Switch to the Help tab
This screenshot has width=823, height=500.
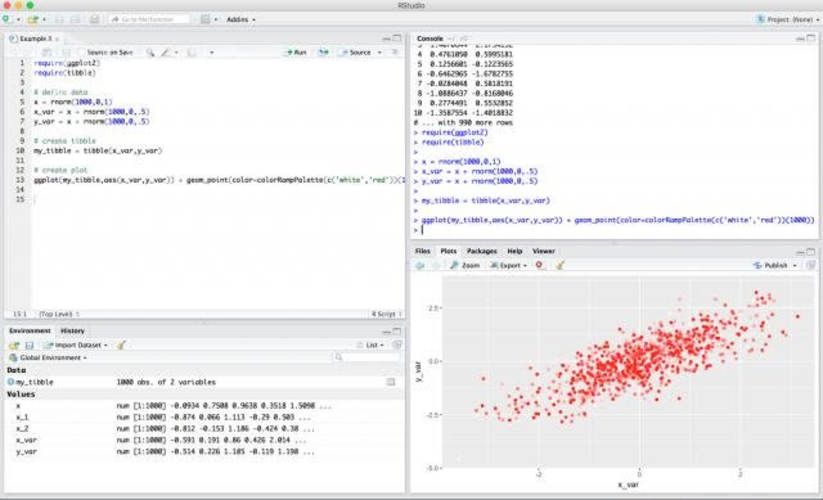[x=514, y=251]
